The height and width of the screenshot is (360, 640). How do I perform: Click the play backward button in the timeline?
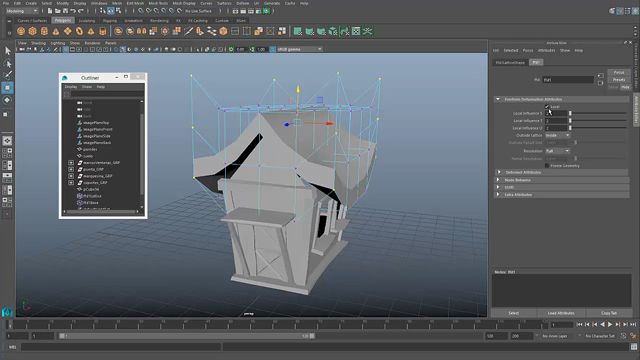tap(602, 324)
